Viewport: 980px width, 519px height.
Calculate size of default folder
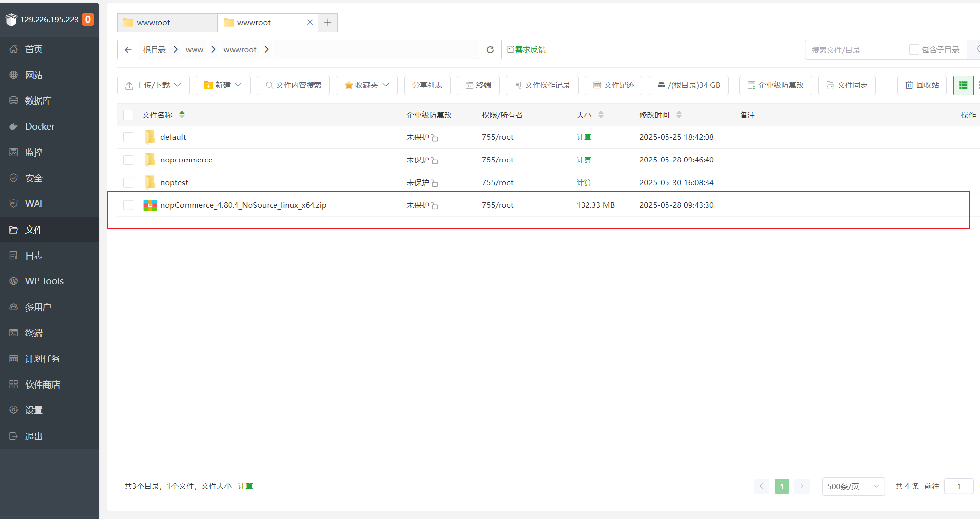click(x=584, y=137)
